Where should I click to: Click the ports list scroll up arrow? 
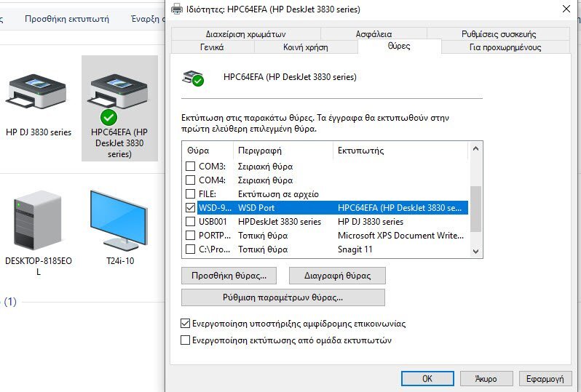click(475, 149)
